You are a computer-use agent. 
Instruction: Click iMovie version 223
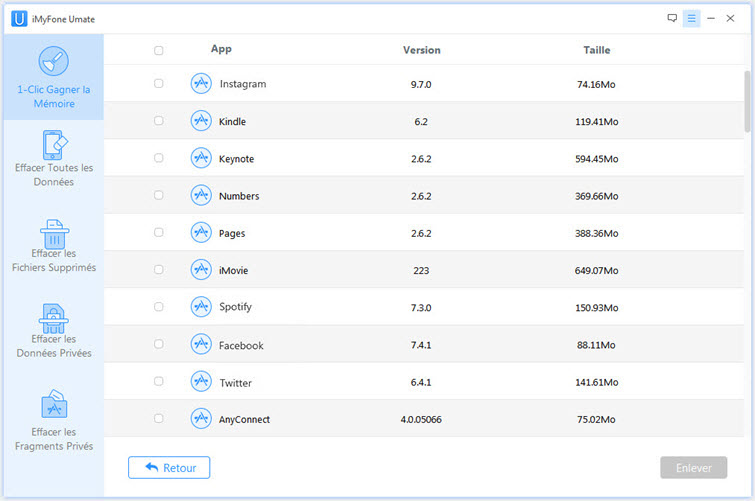[x=421, y=271]
